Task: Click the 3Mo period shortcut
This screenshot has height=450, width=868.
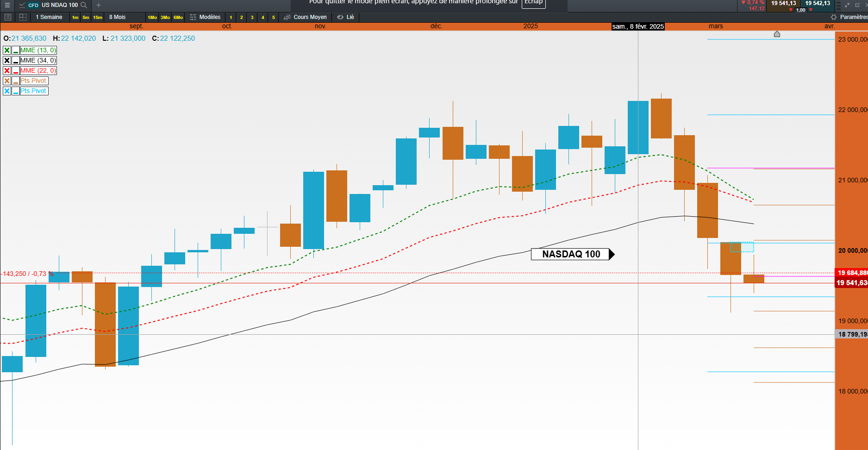Action: point(165,18)
